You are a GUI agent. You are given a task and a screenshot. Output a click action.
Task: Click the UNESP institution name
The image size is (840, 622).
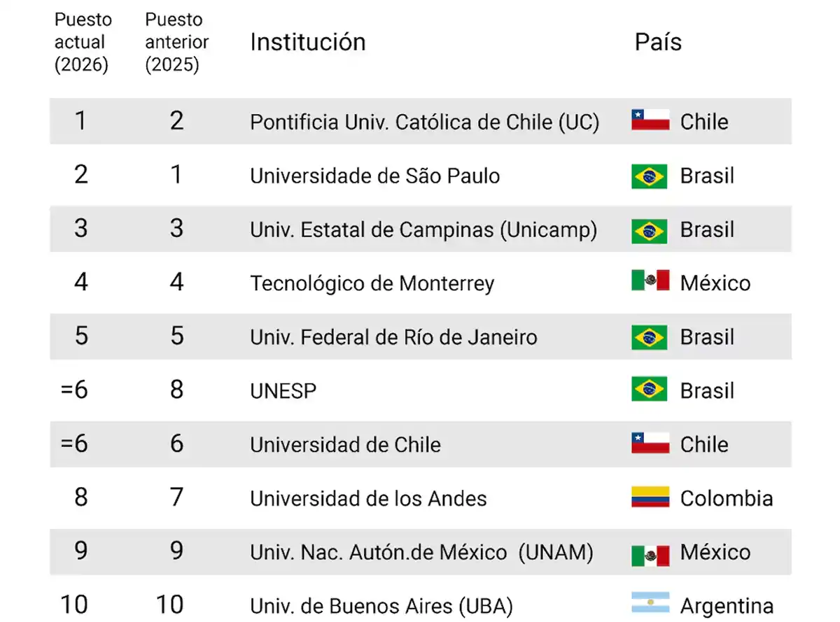tap(283, 391)
